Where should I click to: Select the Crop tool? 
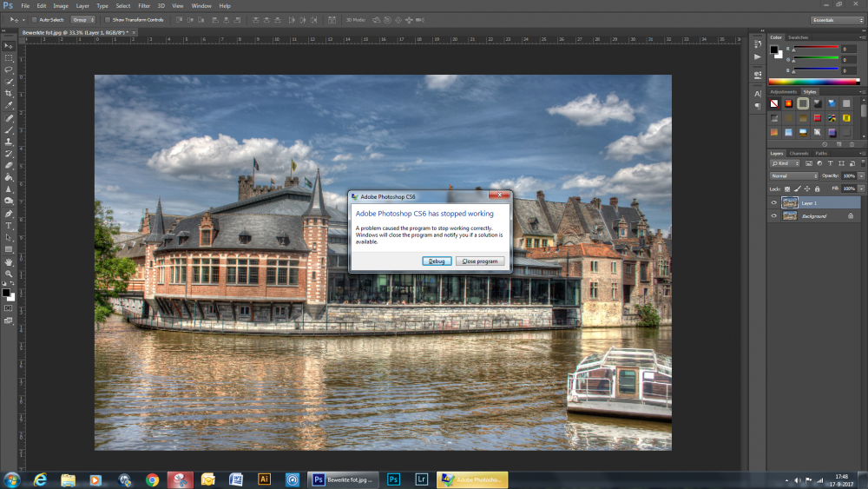coord(9,93)
